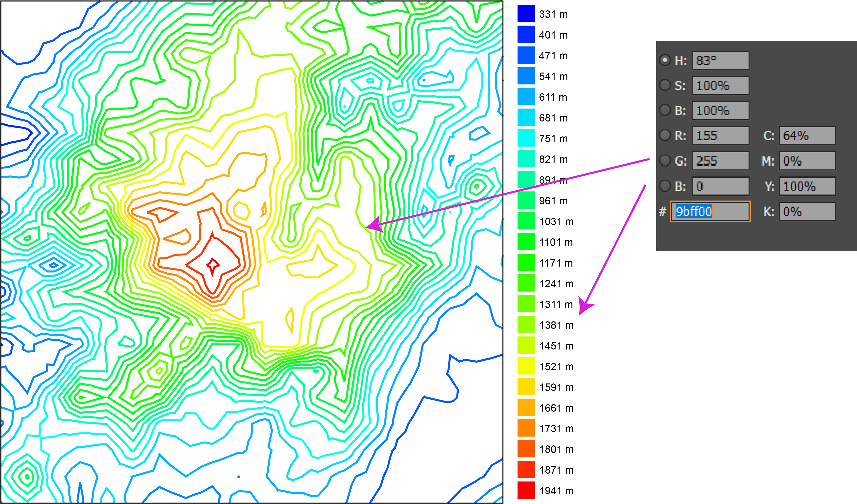This screenshot has height=504, width=857.
Task: Click the 1311 m green legend swatch
Action: tap(526, 304)
